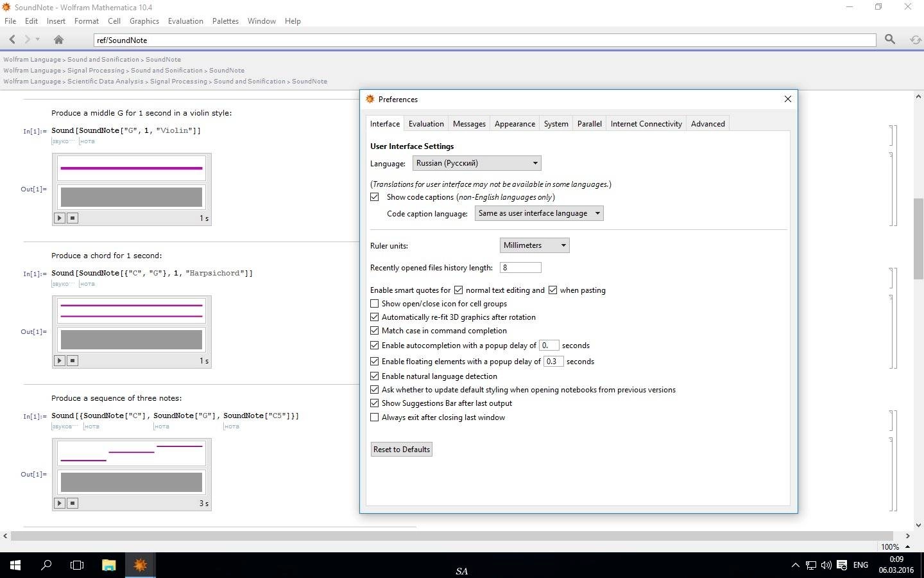The image size is (924, 578).
Task: Click the recently opened files history length field
Action: tap(520, 267)
